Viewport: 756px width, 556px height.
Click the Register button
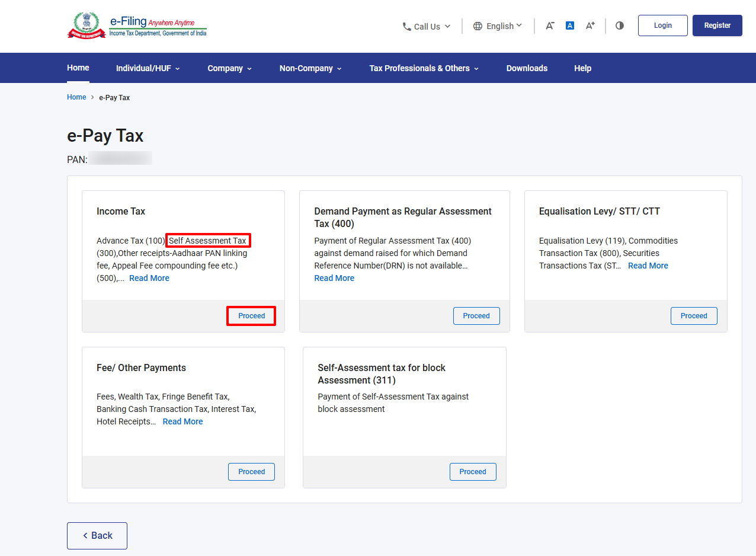717,25
